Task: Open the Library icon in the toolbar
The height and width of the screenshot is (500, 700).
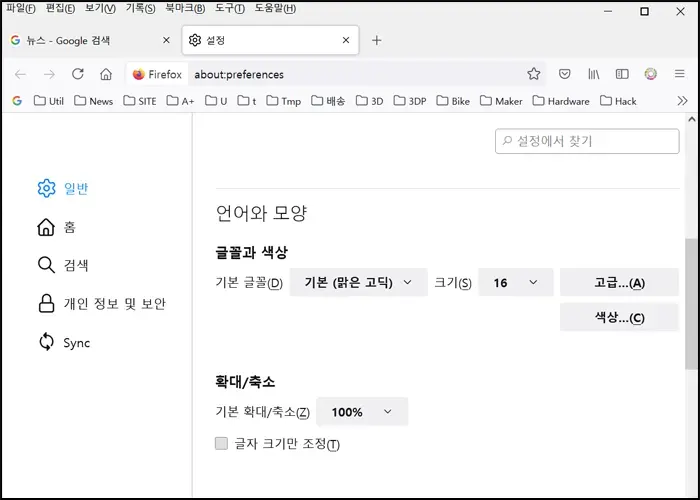Action: (x=593, y=74)
